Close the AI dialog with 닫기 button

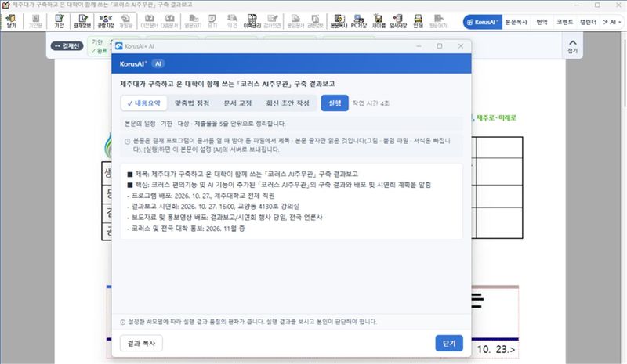pyautogui.click(x=449, y=343)
